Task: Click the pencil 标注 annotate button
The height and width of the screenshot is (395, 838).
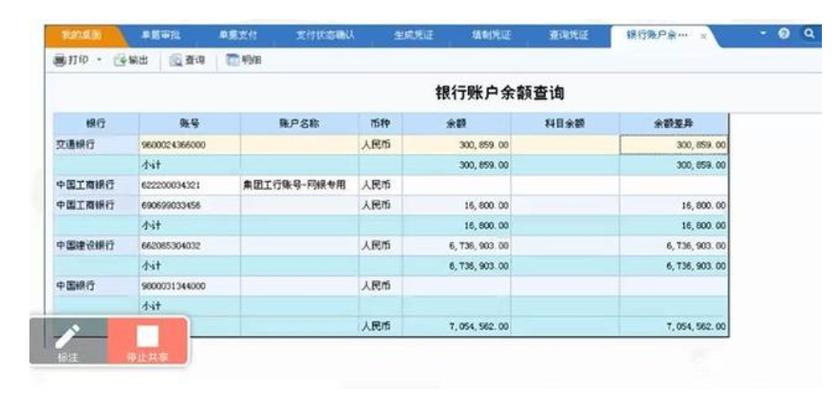Action: [68, 341]
